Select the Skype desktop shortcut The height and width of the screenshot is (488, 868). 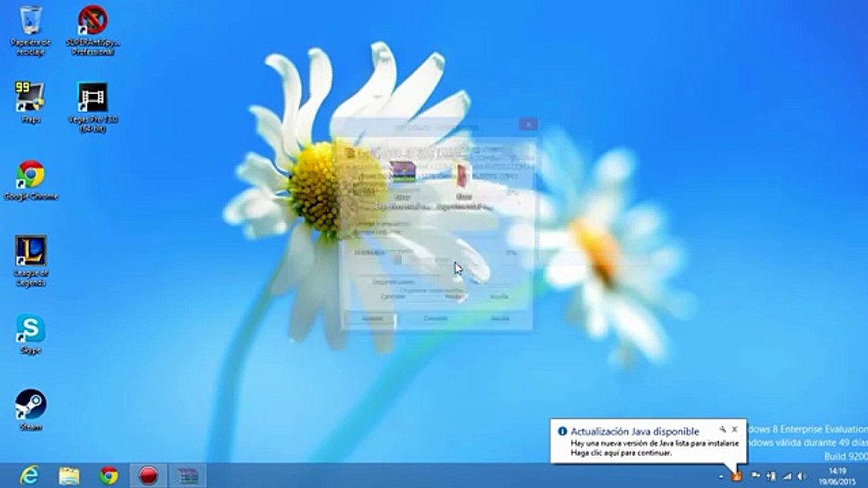31,334
